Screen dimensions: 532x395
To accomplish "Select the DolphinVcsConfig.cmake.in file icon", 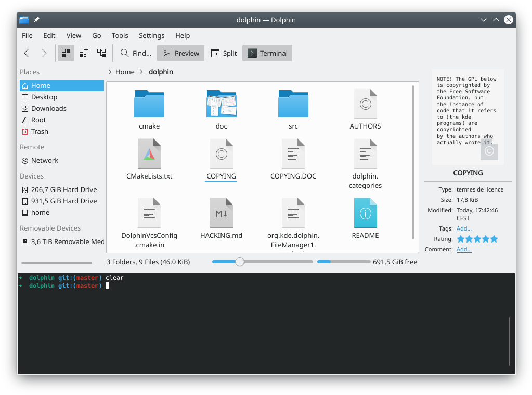I will tap(149, 213).
